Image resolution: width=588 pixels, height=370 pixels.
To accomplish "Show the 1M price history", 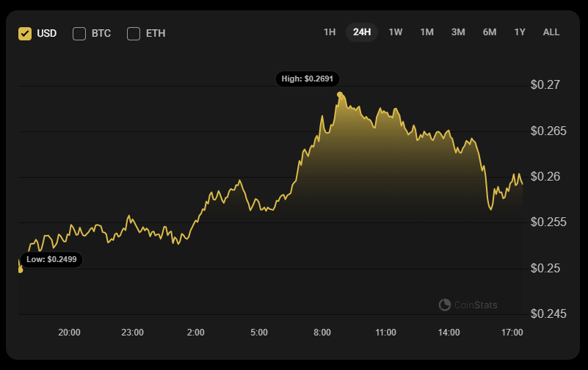I will tap(427, 32).
